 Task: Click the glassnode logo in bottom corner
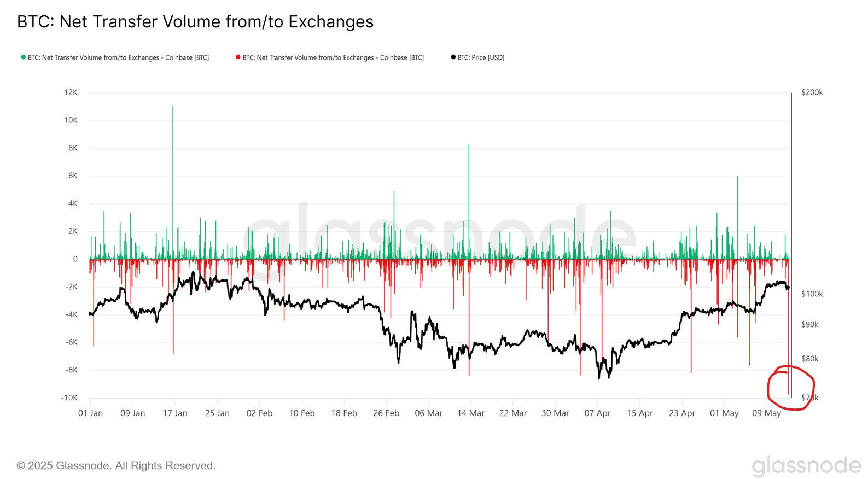point(806,466)
